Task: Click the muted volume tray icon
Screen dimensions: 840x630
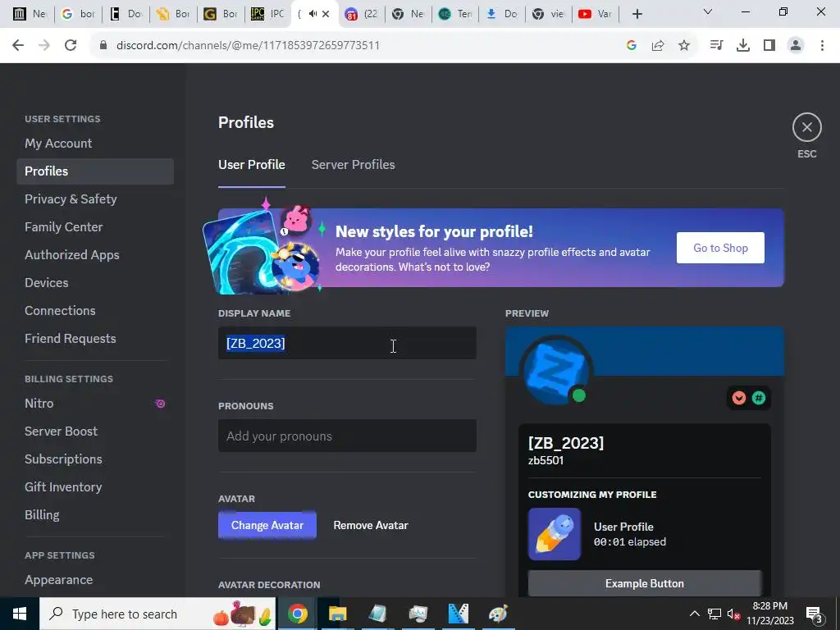Action: 733,614
